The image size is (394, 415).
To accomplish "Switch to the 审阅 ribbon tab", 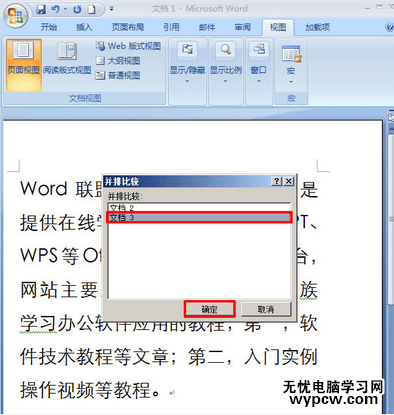I will click(x=242, y=27).
